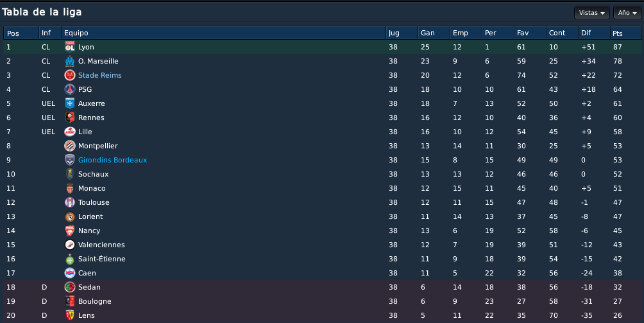Click the Lens club badge
The width and height of the screenshot is (644, 323).
point(70,315)
